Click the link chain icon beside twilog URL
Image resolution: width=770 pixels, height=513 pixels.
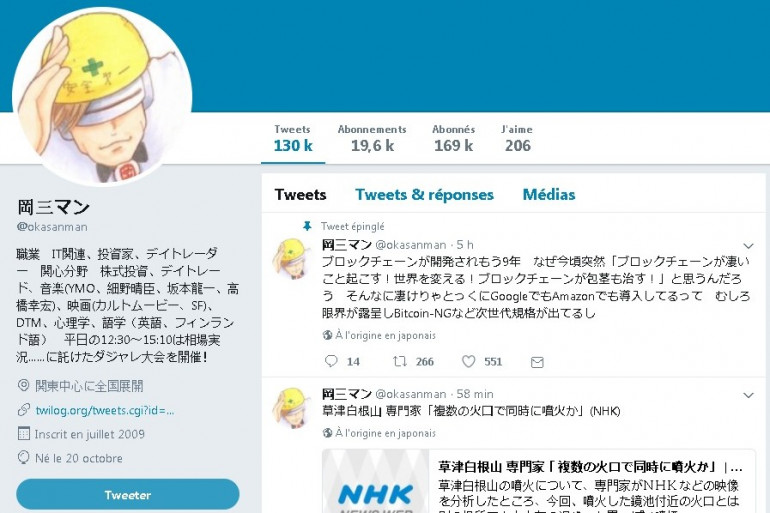coord(24,410)
